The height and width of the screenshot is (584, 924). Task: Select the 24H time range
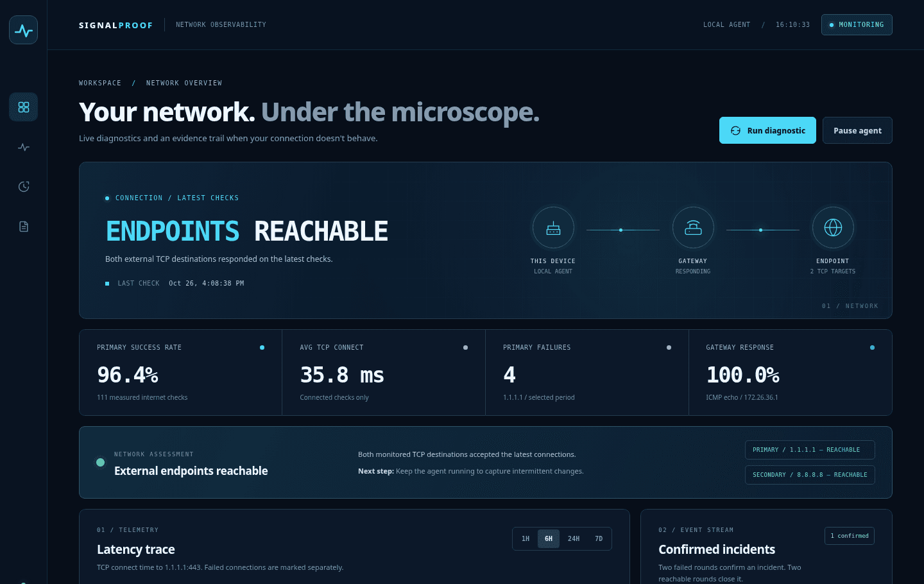tap(574, 539)
